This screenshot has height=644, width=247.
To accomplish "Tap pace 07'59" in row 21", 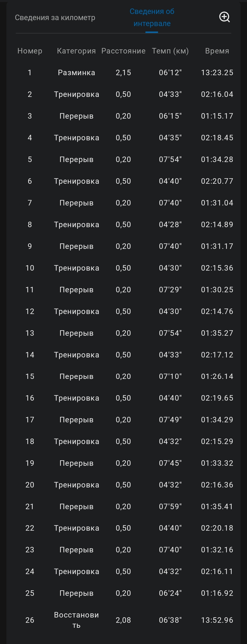I will (170, 506).
